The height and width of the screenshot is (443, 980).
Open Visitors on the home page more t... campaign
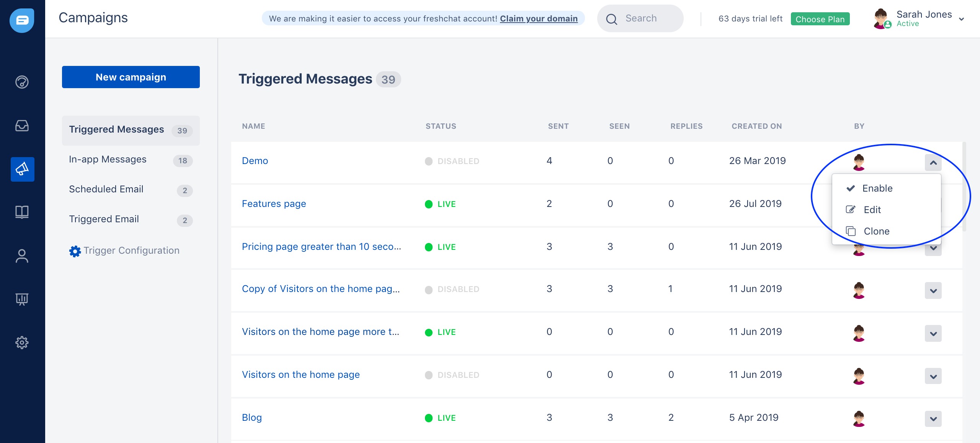[321, 332]
